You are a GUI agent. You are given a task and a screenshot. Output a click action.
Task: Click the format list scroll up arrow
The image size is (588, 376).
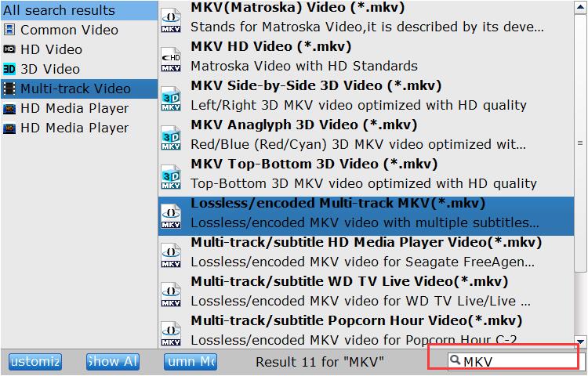coord(580,8)
